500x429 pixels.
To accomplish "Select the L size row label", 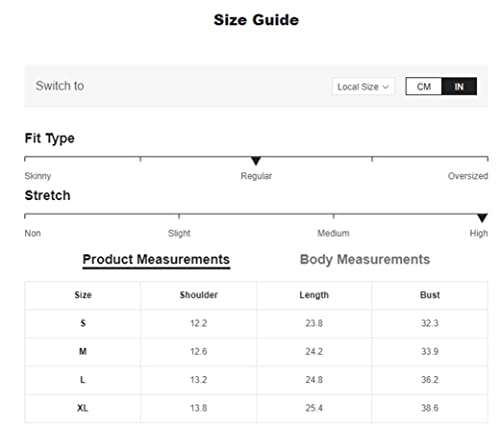I will tap(83, 380).
